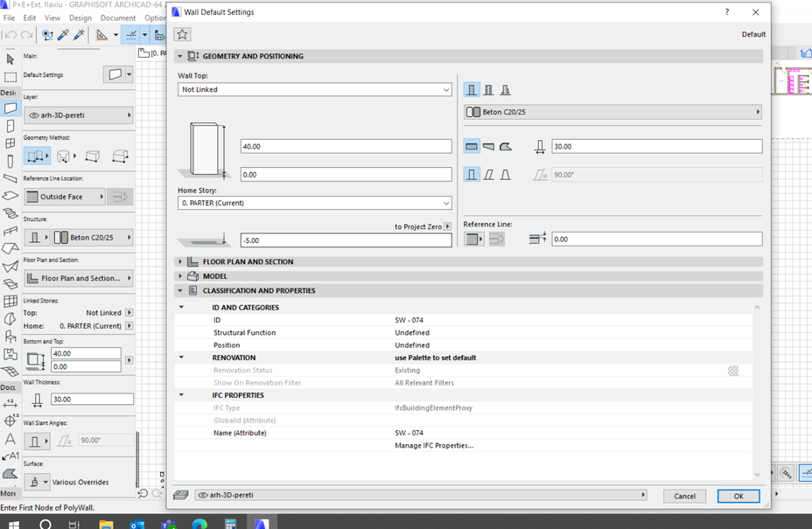
Task: Collapse the Renovation group
Action: (x=182, y=358)
